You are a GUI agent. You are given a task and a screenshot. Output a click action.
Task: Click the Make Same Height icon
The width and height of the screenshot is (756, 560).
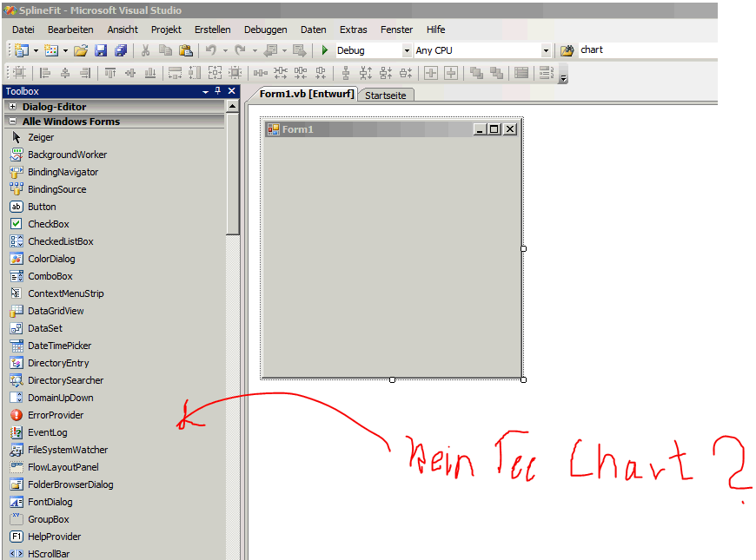[195, 73]
